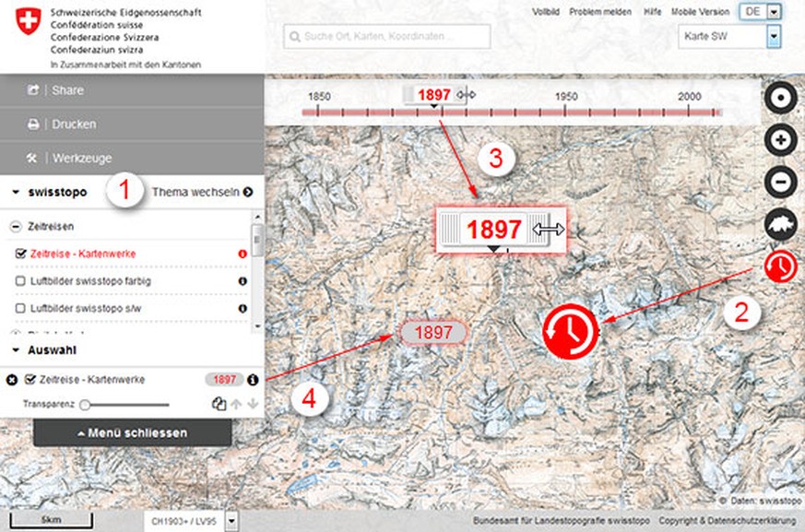This screenshot has width=805, height=532.
Task: Collapse the Auswahl section
Action: (16, 350)
